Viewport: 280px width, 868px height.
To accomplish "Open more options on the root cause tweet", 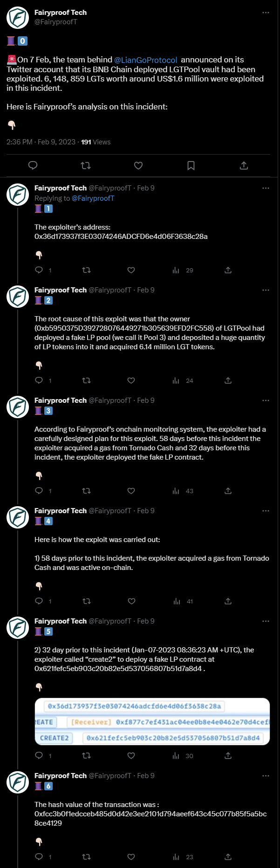I will point(266,290).
